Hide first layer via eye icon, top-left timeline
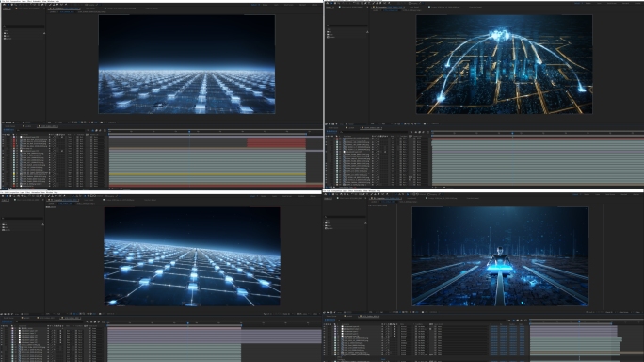 pos(3,137)
